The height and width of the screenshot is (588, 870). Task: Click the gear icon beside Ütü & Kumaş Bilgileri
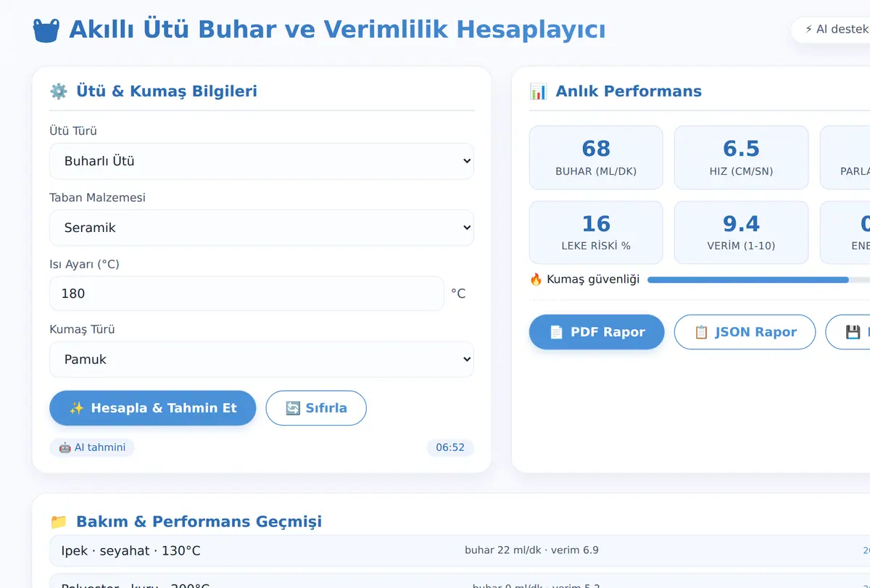58,91
